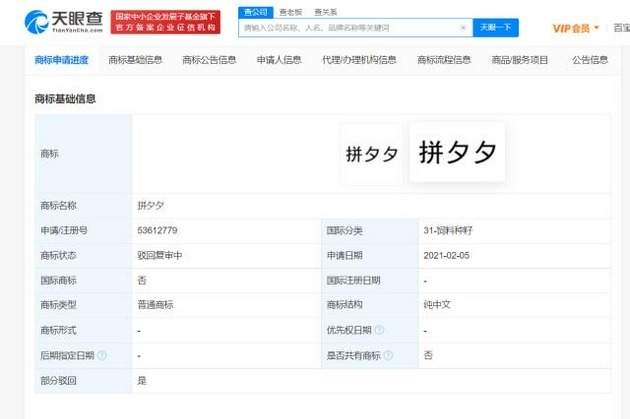Screen dimensions: 630x419
Task: Expand the VIP会员 dropdown arrow
Action: (x=596, y=28)
